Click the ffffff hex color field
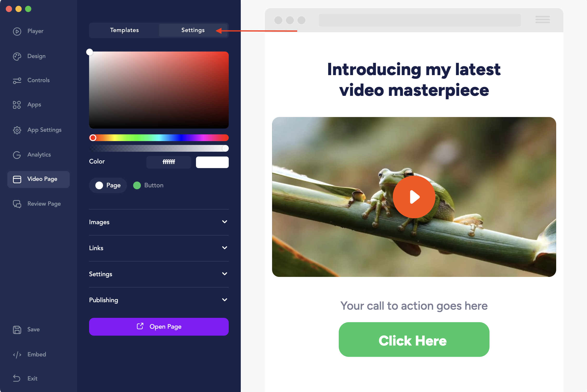The width and height of the screenshot is (587, 392). click(169, 162)
